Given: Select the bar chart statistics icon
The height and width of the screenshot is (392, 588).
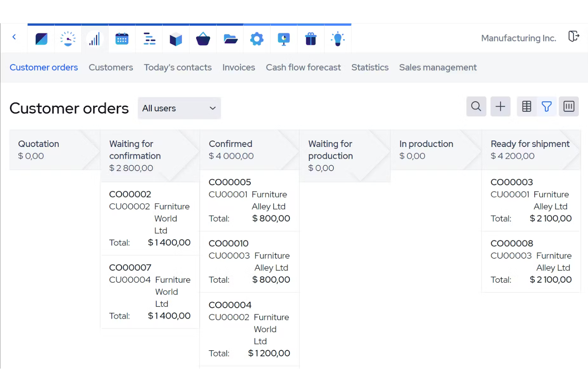Looking at the screenshot, I should [95, 38].
